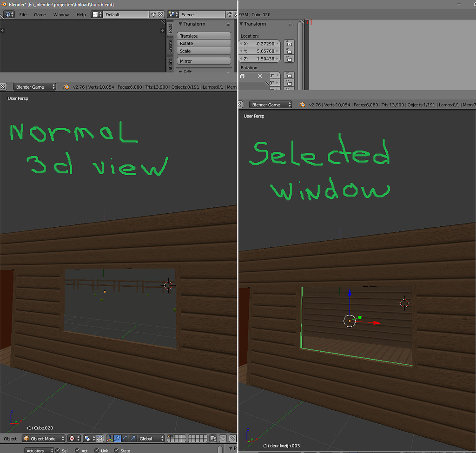Viewport: 476px width, 453px height.
Task: Toggle lock camera and layers to scene
Action: coord(213,439)
